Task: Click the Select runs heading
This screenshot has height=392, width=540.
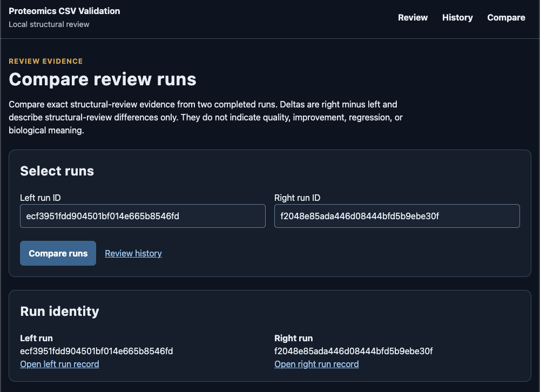Action: pos(57,171)
